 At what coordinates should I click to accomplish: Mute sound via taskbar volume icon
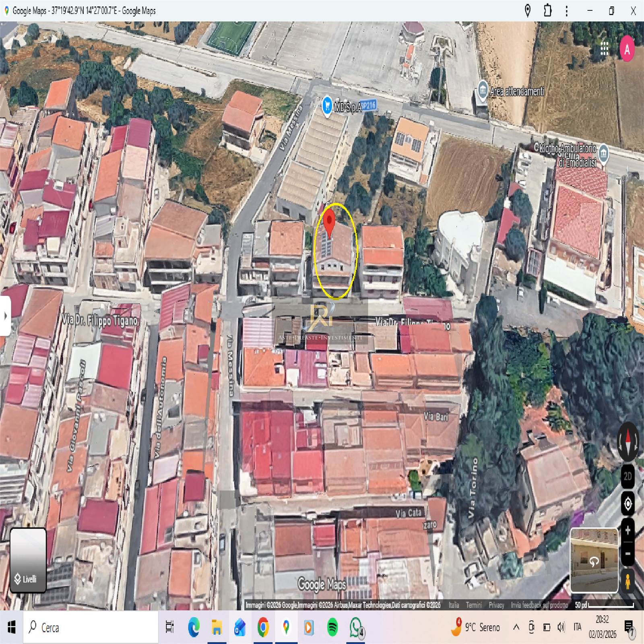pos(561,627)
